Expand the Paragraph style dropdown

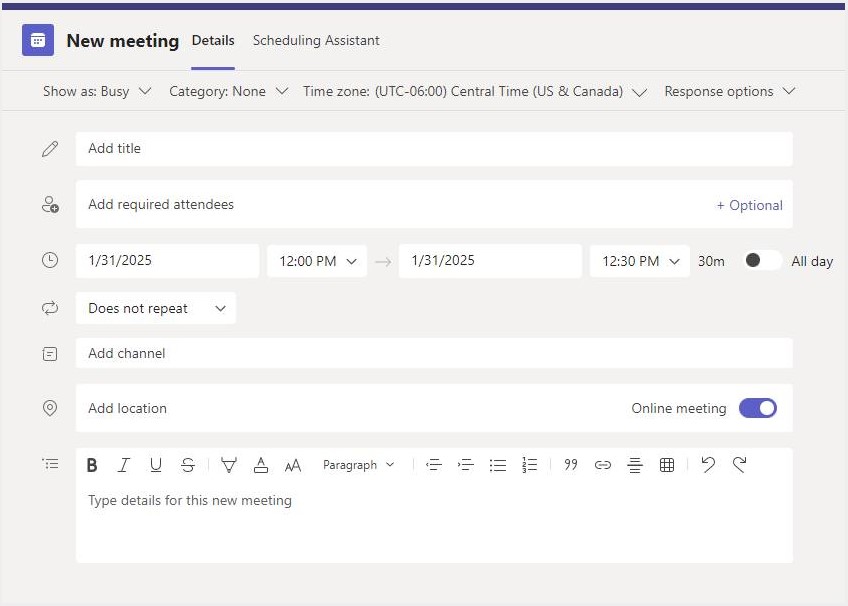point(359,465)
